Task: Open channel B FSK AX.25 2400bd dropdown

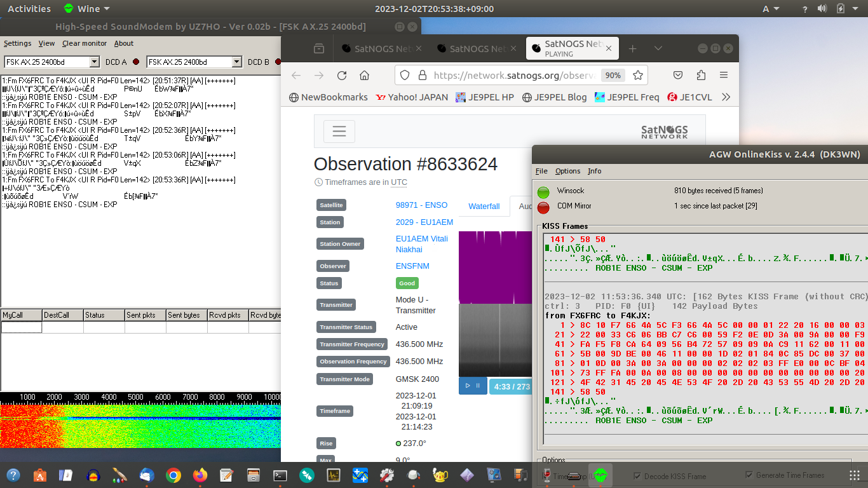Action: click(x=237, y=62)
